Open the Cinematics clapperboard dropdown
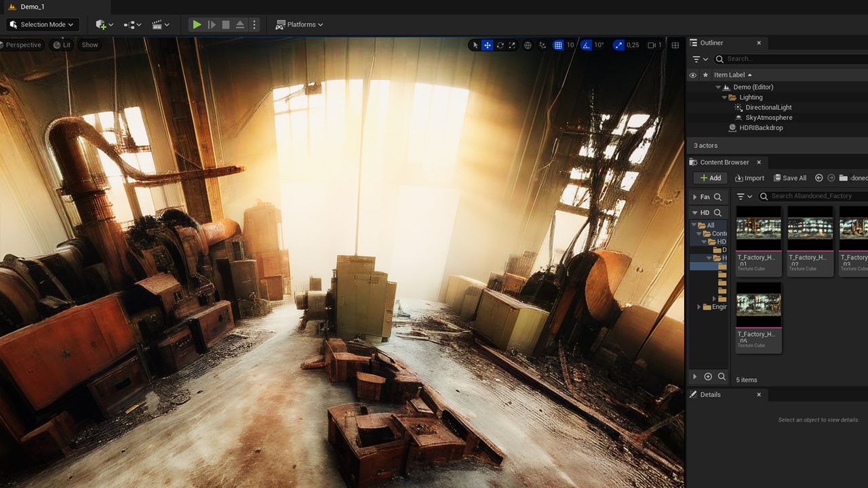The image size is (868, 488). (161, 24)
